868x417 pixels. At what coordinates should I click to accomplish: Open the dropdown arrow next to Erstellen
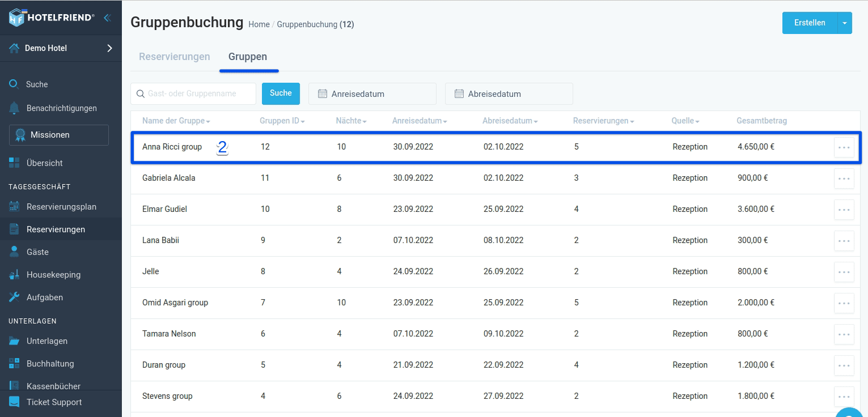click(845, 23)
